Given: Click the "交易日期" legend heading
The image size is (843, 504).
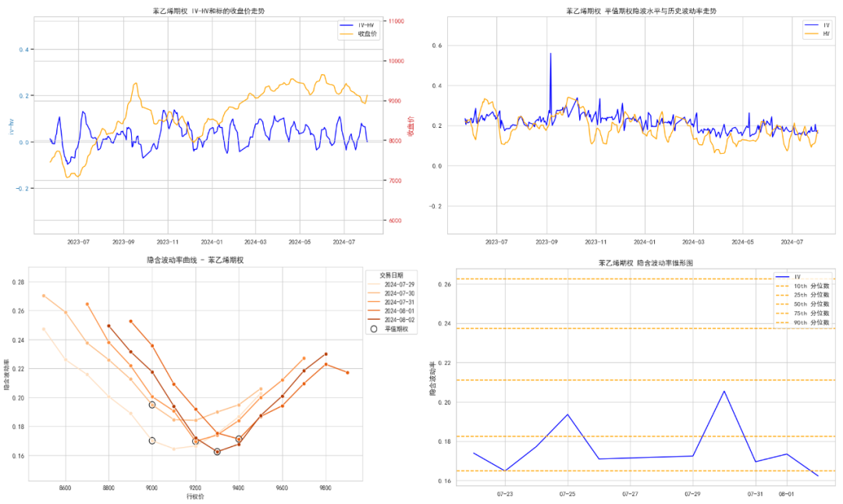Looking at the screenshot, I should [x=391, y=275].
